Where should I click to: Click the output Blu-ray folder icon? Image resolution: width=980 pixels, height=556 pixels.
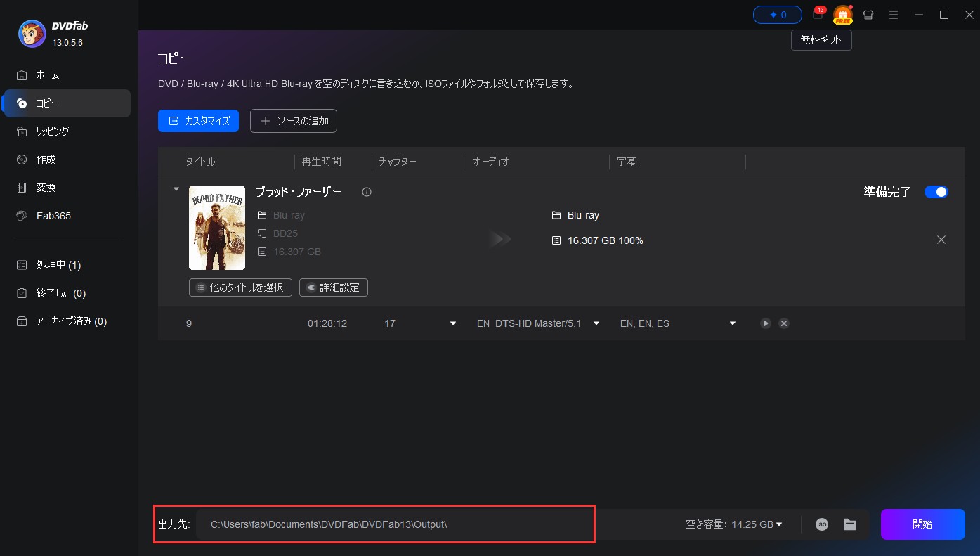pos(556,215)
